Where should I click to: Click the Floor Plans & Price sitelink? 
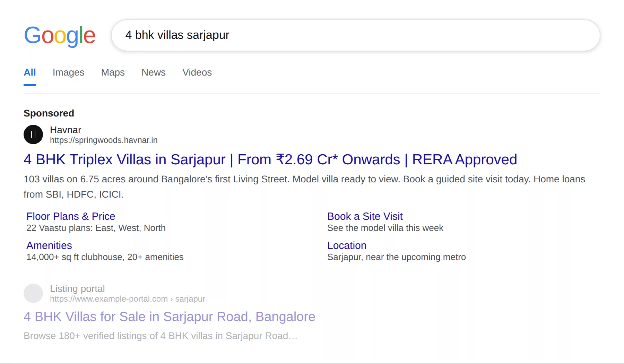click(x=71, y=216)
